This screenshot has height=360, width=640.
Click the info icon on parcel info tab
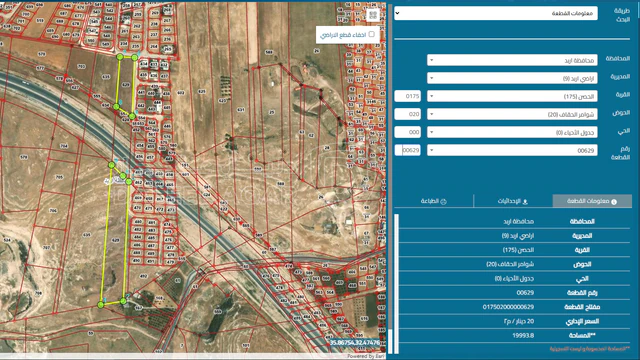click(614, 201)
